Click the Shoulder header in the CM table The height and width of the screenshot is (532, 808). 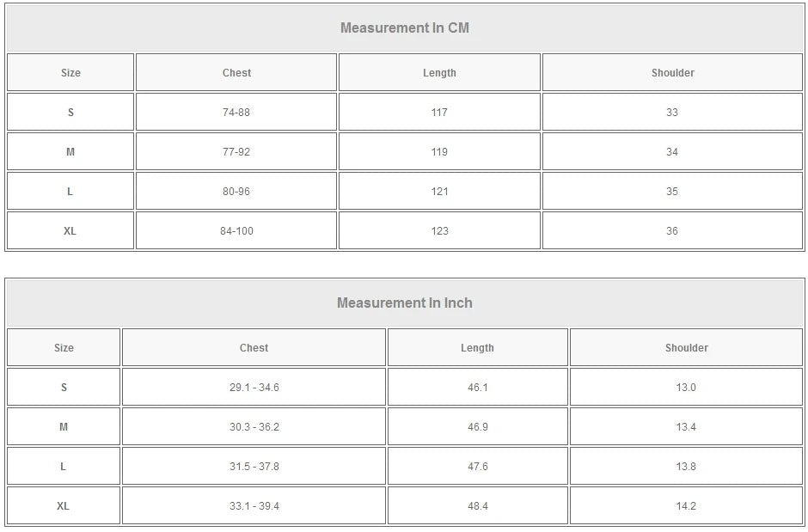tap(672, 73)
